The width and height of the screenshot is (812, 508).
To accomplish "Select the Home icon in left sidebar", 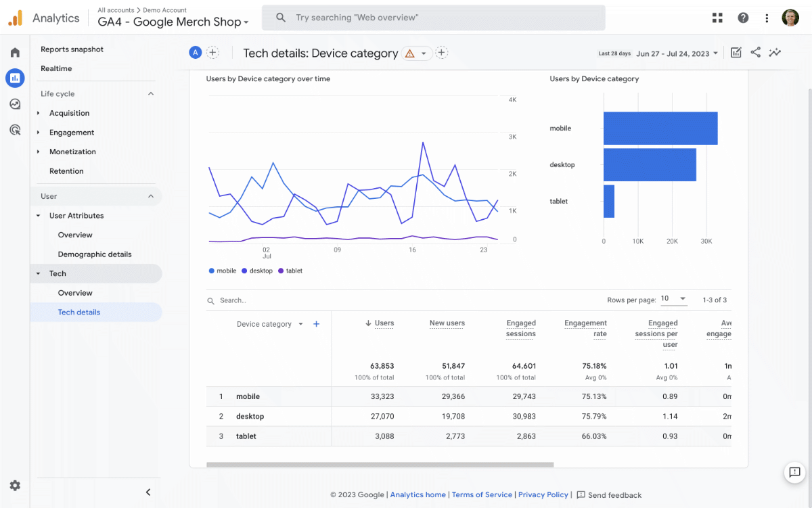I will pyautogui.click(x=14, y=52).
